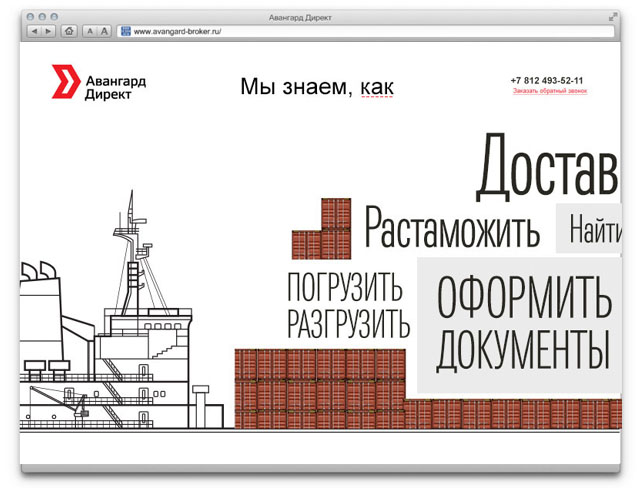Open the home page via house icon

point(69,31)
